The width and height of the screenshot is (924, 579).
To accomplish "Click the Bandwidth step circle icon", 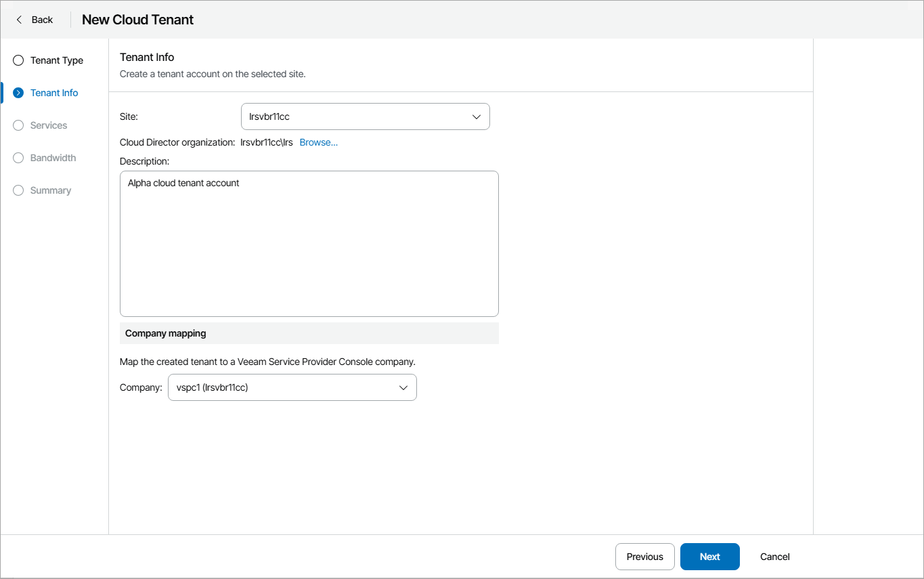I will [x=18, y=158].
